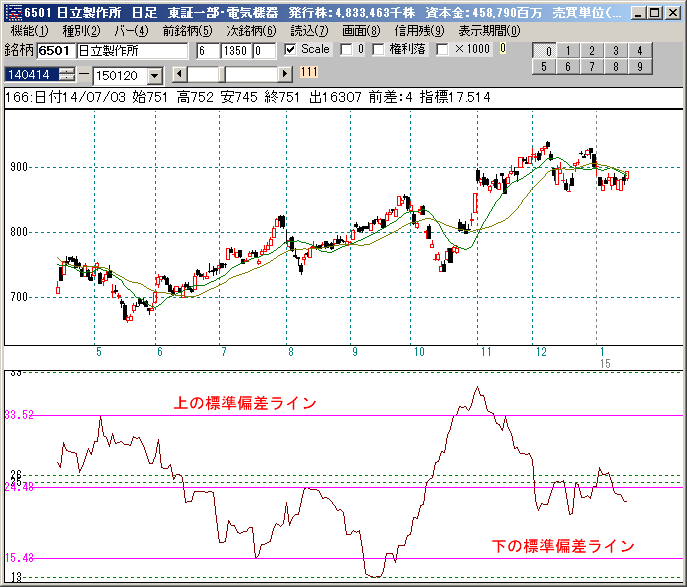Click the 900 price axis label
The height and width of the screenshot is (587, 687).
coord(19,167)
